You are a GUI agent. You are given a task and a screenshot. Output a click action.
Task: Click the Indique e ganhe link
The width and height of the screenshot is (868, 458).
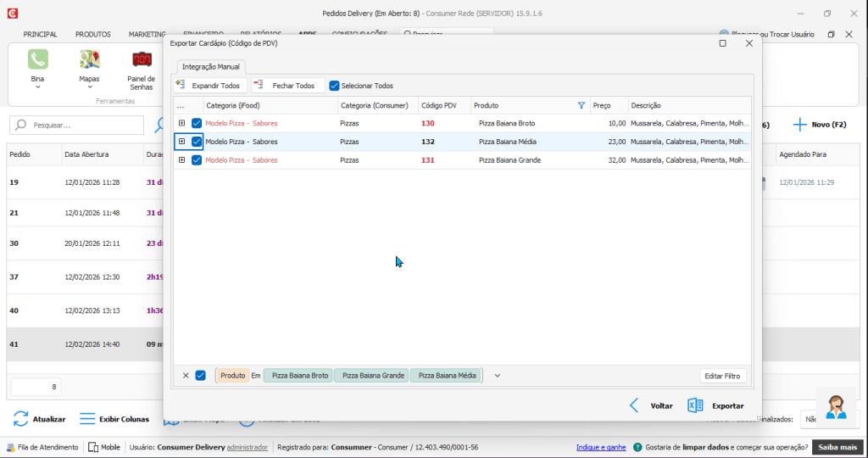tap(601, 447)
